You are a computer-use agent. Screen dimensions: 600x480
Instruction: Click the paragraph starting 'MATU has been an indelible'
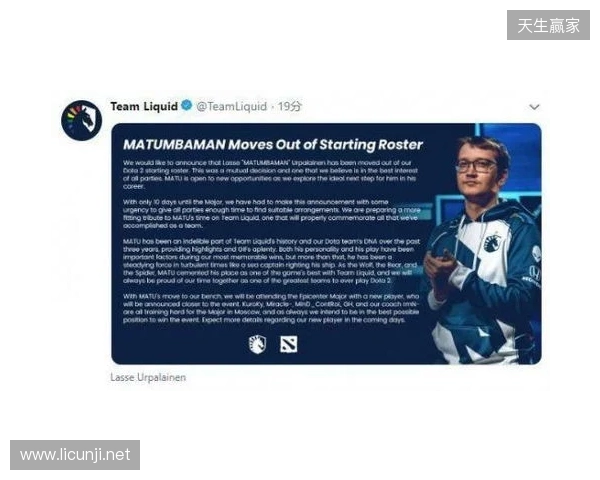pyautogui.click(x=271, y=261)
